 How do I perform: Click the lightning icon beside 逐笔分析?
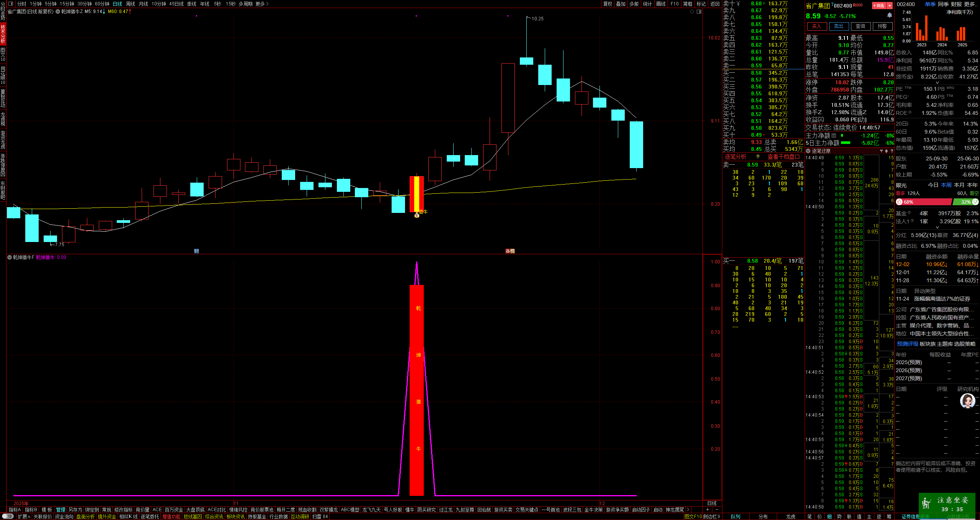point(758,157)
